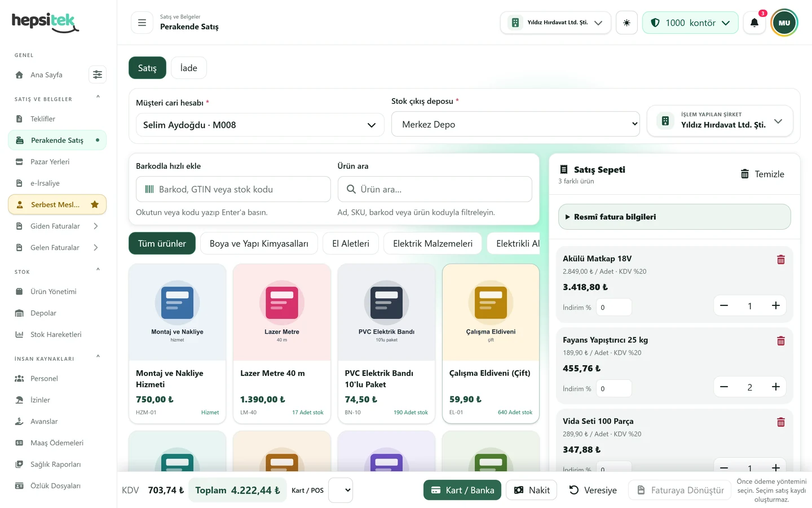Open Merkez Depo warehouse dropdown
Screen dimensions: 812x508
(515, 124)
